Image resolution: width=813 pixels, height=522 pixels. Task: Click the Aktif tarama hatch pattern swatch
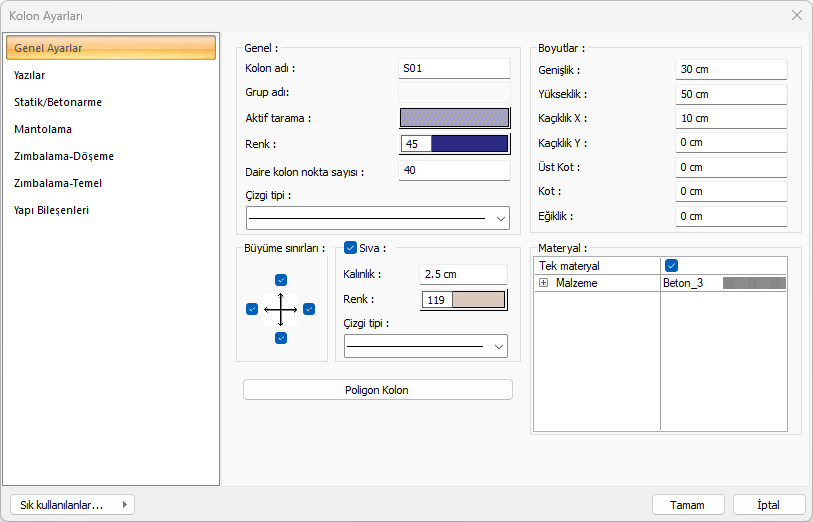[454, 118]
